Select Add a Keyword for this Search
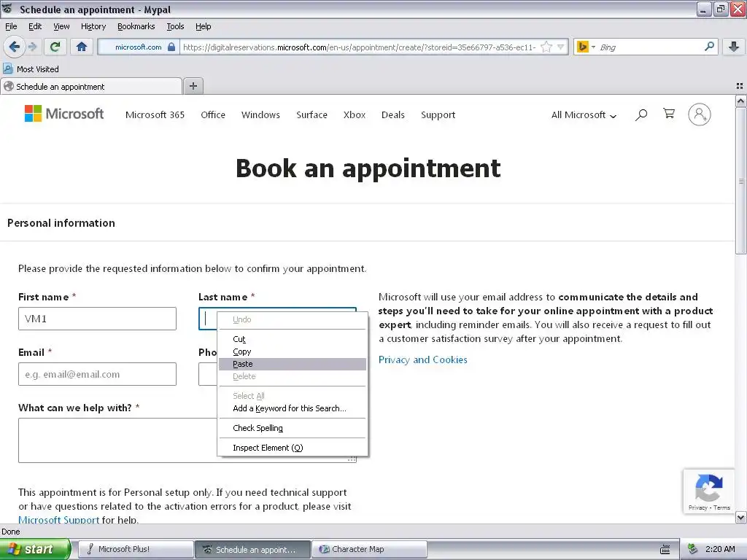 click(293, 408)
